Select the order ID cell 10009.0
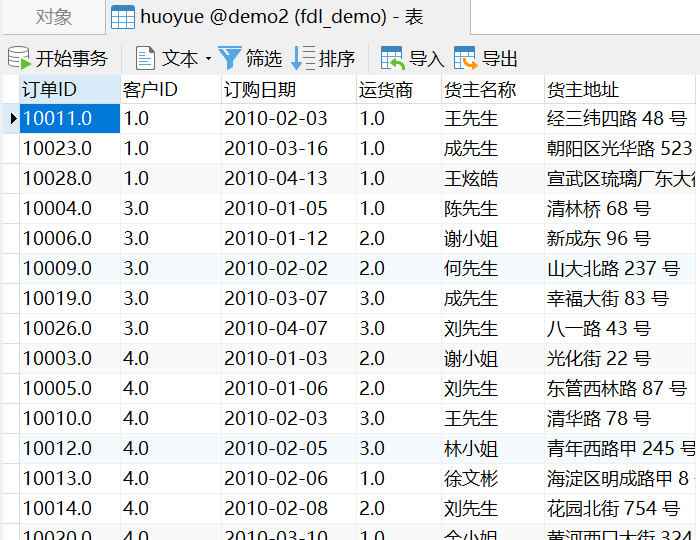The height and width of the screenshot is (540, 700). click(x=70, y=269)
